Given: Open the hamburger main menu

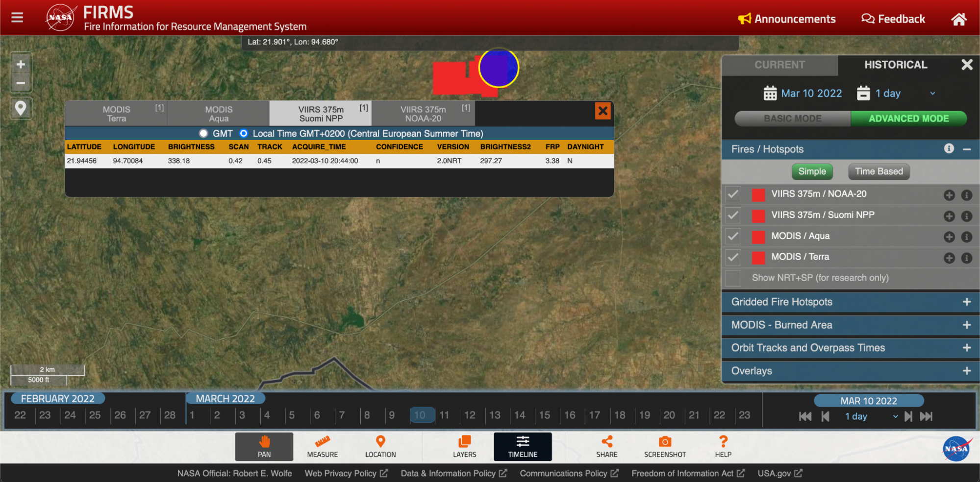Looking at the screenshot, I should [x=17, y=18].
